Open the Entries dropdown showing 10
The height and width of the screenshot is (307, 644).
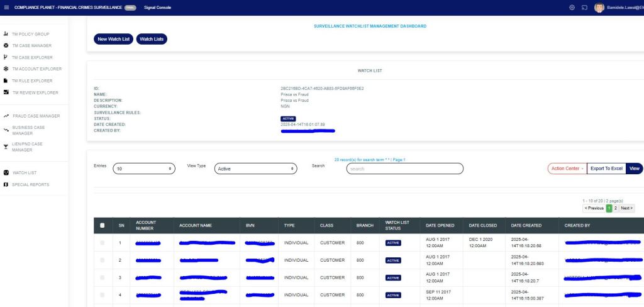tap(144, 169)
